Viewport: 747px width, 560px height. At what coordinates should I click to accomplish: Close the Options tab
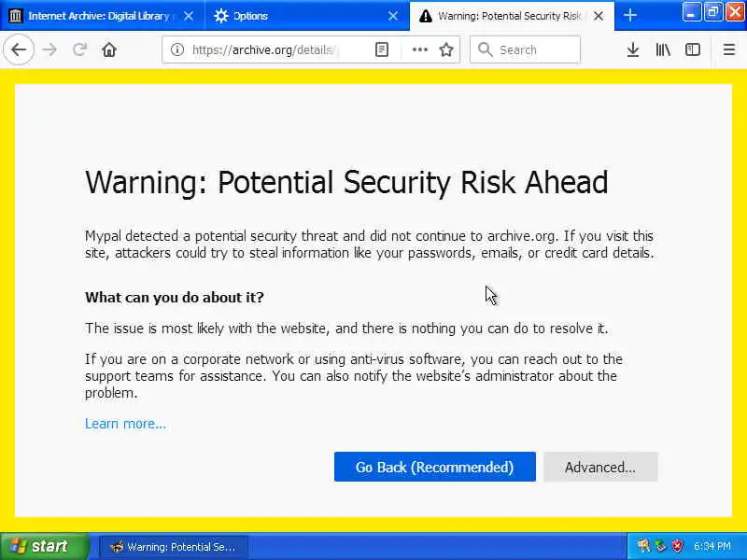[x=393, y=16]
